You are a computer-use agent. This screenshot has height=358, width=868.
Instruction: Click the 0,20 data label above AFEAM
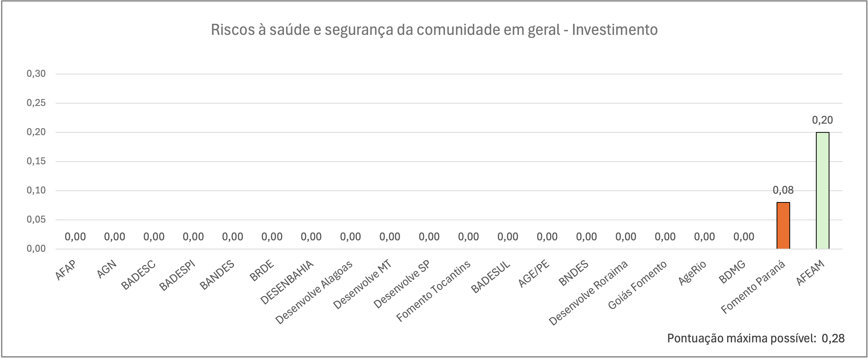tap(822, 120)
